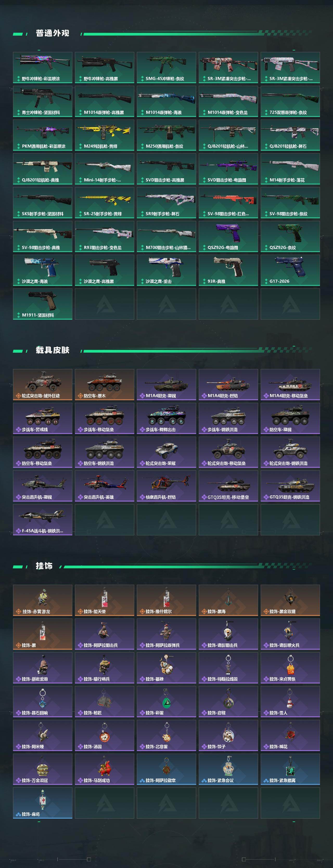Select the 挂饰-饺子 dumpling charm
This screenshot has height=868, width=333.
[x=228, y=735]
